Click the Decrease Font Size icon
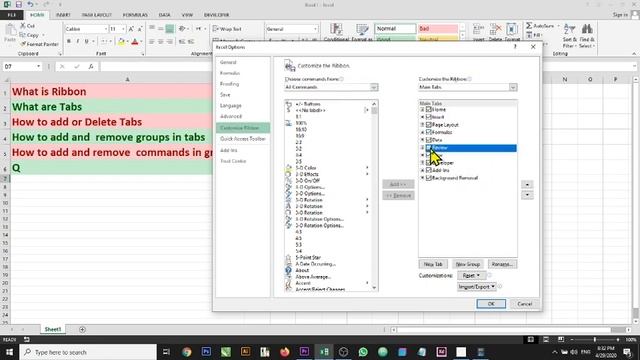 [140, 29]
